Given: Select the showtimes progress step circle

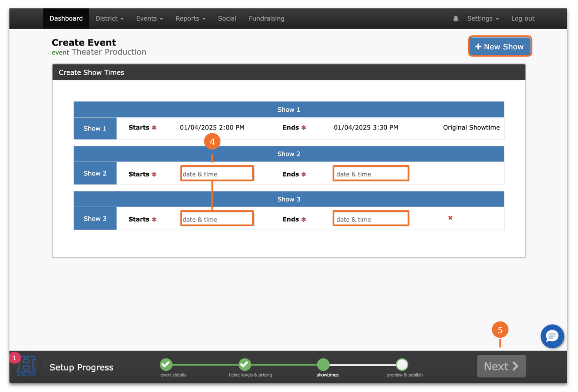Looking at the screenshot, I should tap(323, 365).
